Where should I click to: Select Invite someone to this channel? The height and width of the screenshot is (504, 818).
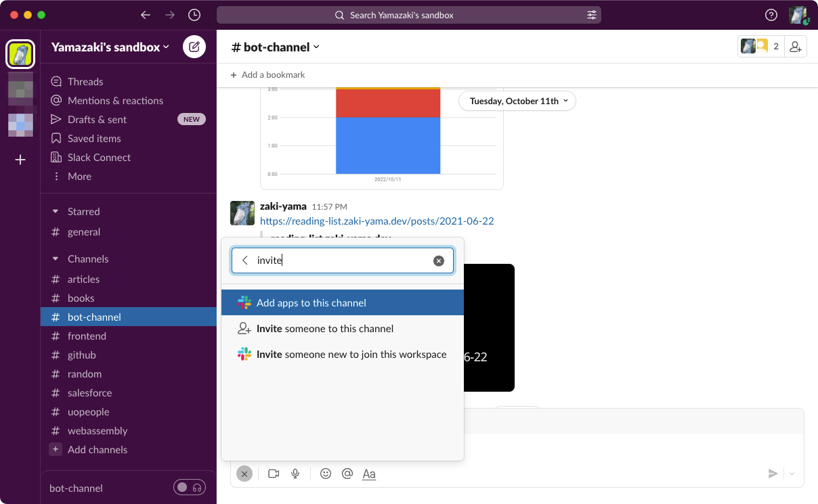[x=343, y=328]
